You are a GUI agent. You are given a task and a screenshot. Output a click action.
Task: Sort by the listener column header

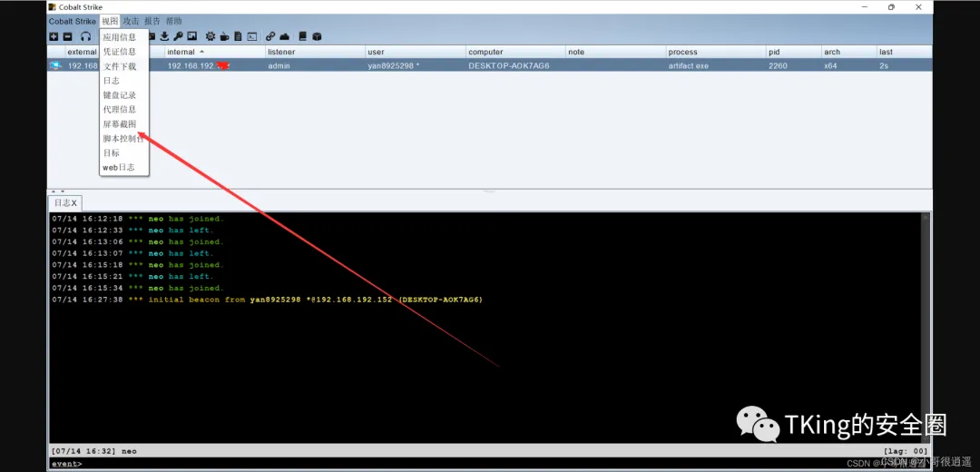coord(316,52)
